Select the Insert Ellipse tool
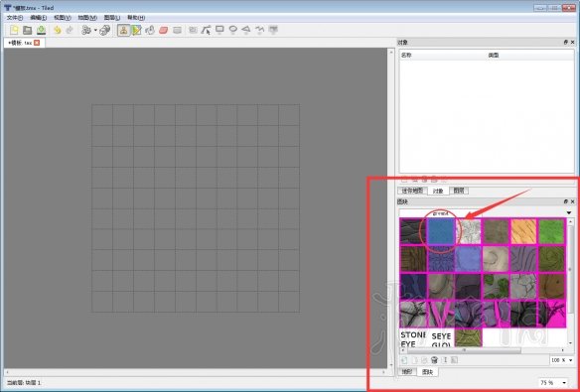The image size is (580, 392). click(233, 30)
